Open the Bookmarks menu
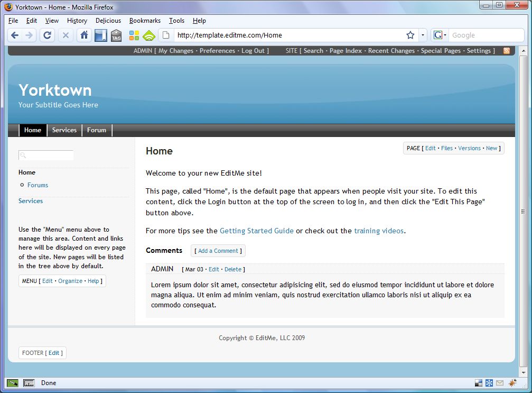 click(x=145, y=21)
